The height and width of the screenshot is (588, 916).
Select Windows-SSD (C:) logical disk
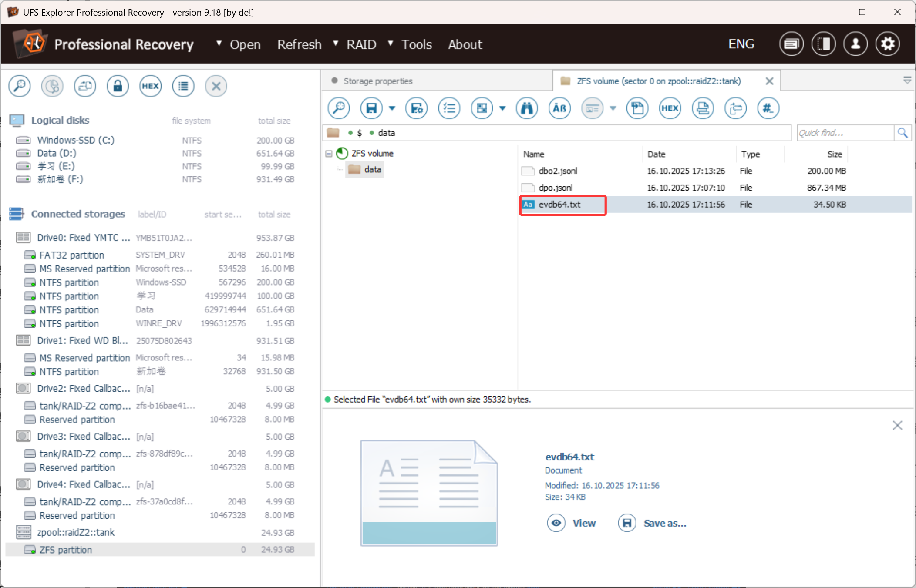75,140
